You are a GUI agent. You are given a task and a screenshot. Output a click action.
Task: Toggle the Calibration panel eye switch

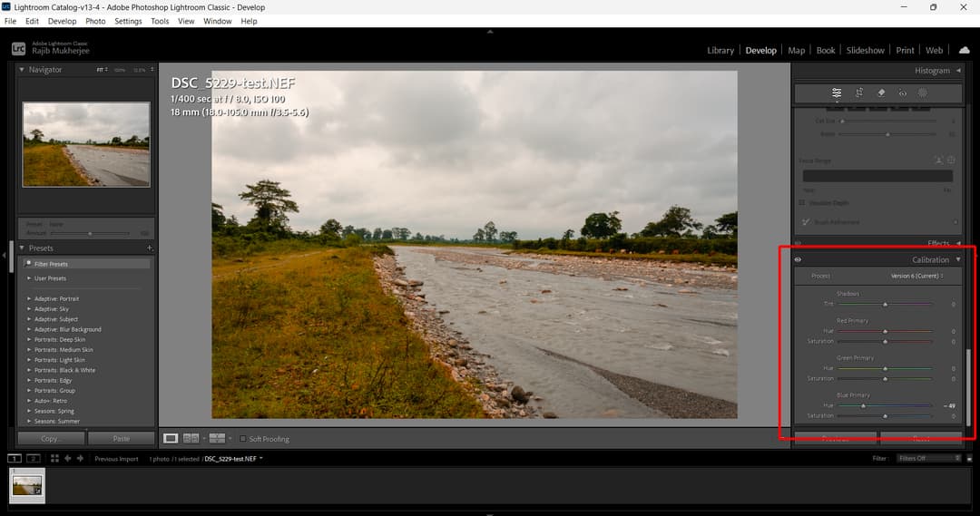pos(799,260)
